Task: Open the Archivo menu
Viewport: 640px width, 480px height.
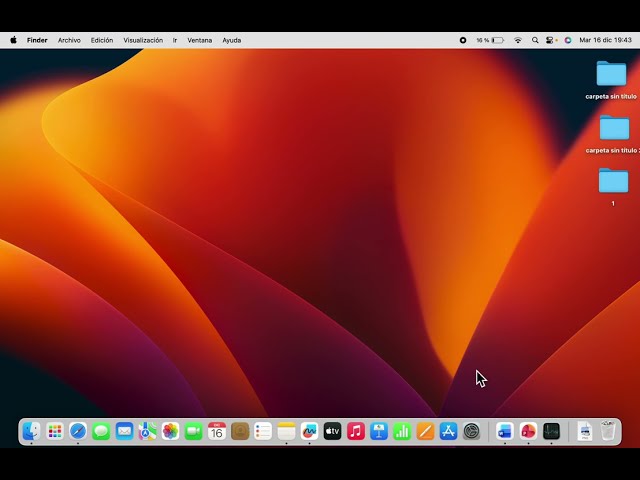Action: coord(69,40)
